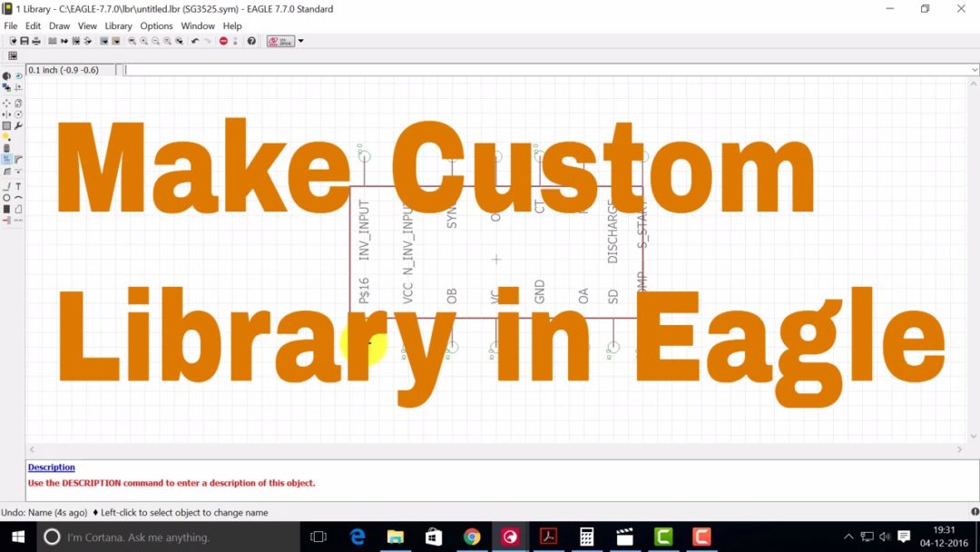Click inside the command line input field
The image size is (980, 552).
pos(363,69)
